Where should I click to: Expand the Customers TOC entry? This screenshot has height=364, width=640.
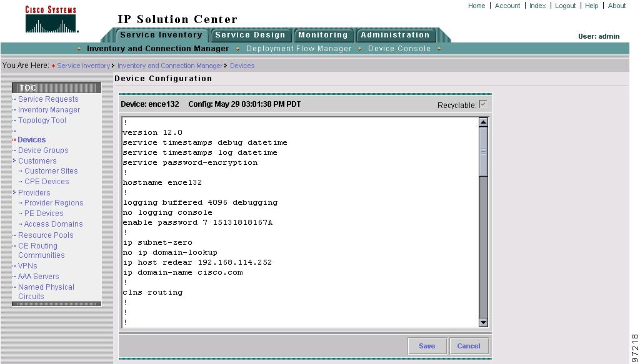coord(37,160)
